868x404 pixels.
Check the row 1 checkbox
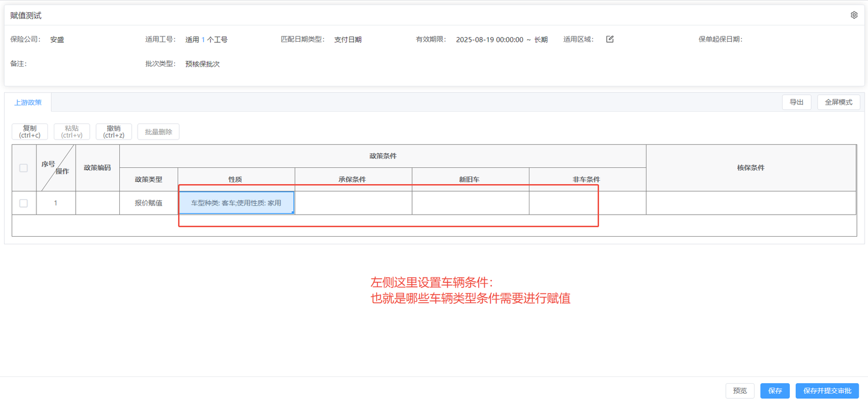tap(24, 203)
